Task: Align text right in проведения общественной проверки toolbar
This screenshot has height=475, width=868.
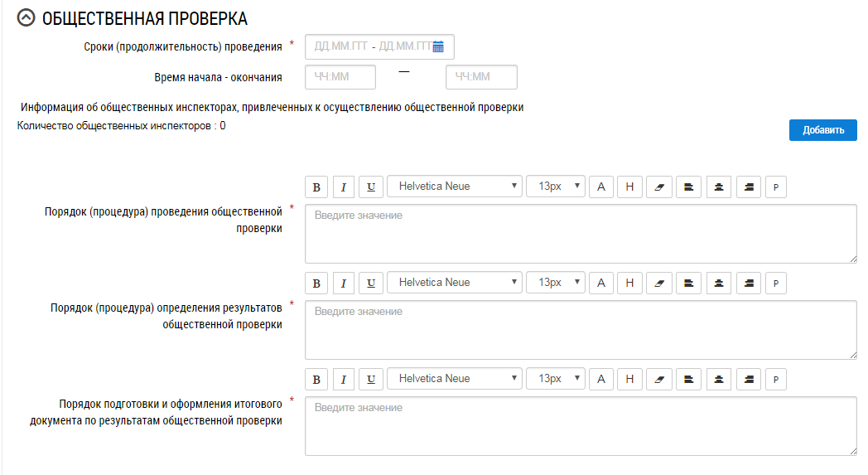Action: (748, 187)
